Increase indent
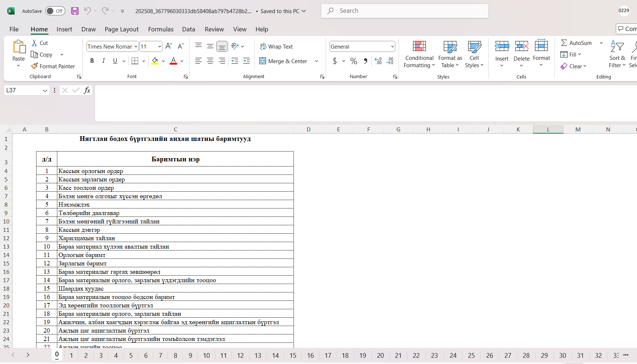 tap(246, 61)
